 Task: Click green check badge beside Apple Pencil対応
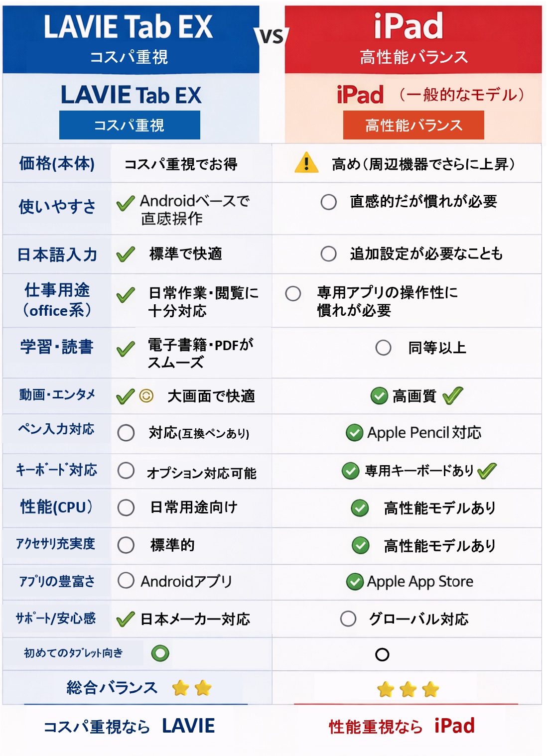354,433
